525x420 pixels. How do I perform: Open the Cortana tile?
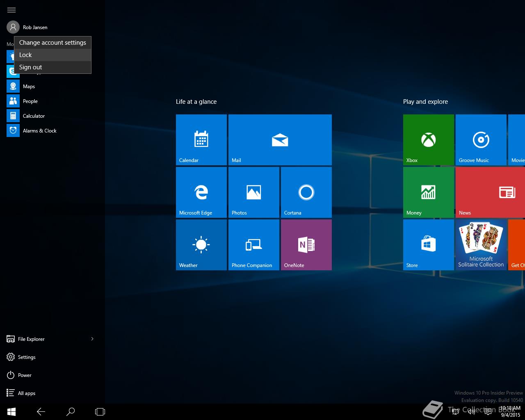tap(306, 192)
